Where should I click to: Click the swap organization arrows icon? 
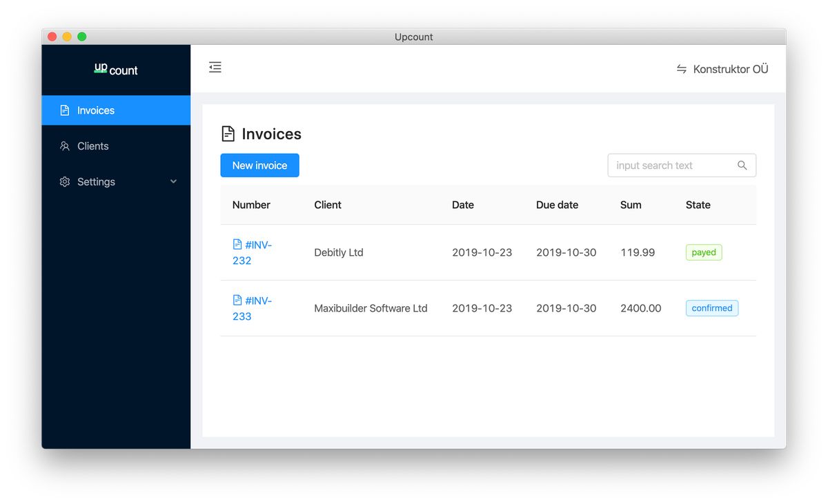pos(681,69)
